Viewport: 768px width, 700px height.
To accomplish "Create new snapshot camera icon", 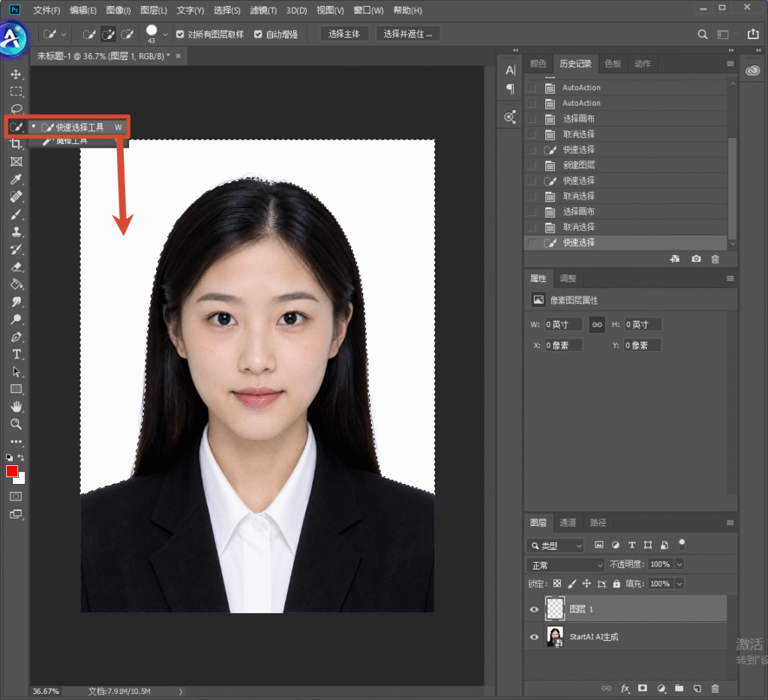I will pyautogui.click(x=696, y=259).
